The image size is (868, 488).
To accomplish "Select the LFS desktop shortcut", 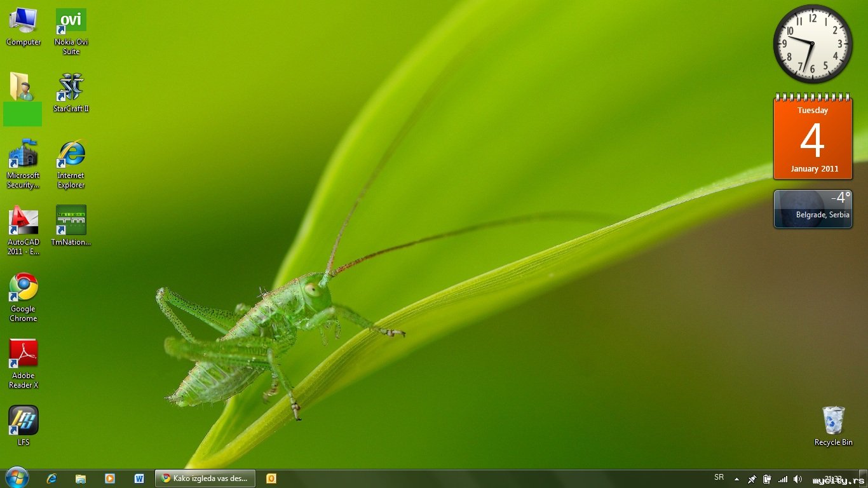I will point(24,426).
